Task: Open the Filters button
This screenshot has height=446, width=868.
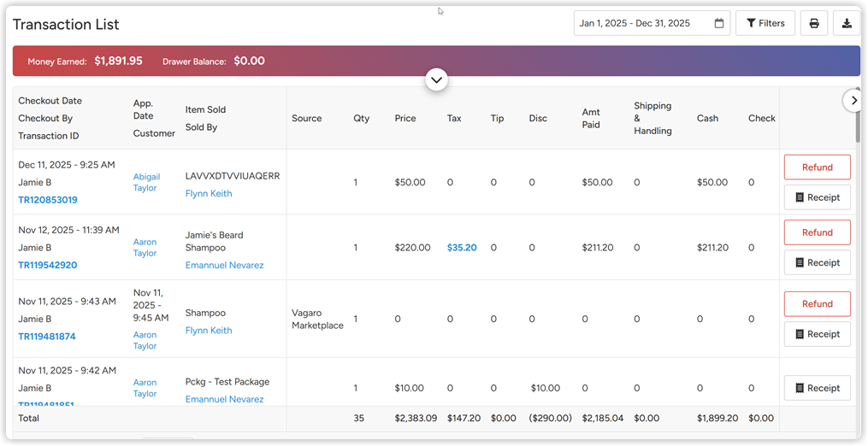Action: [765, 23]
